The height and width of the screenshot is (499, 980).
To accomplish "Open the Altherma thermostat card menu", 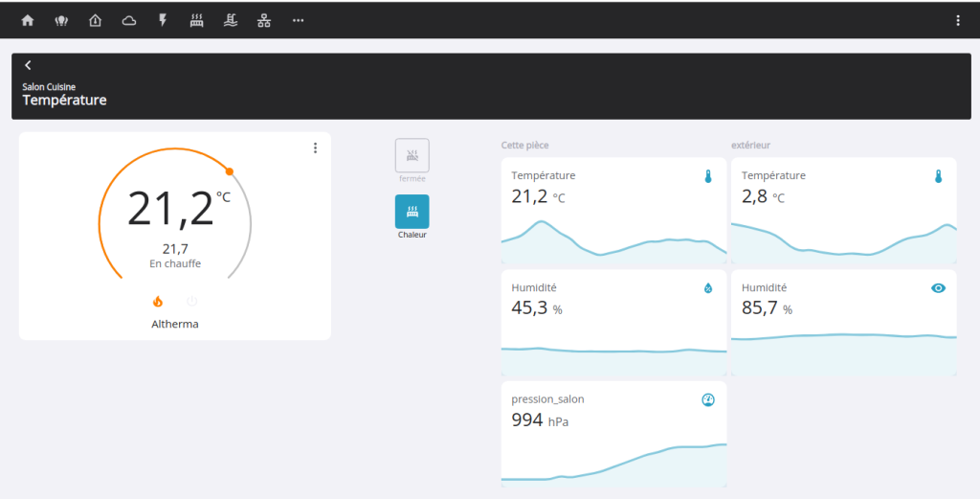I will click(x=315, y=147).
